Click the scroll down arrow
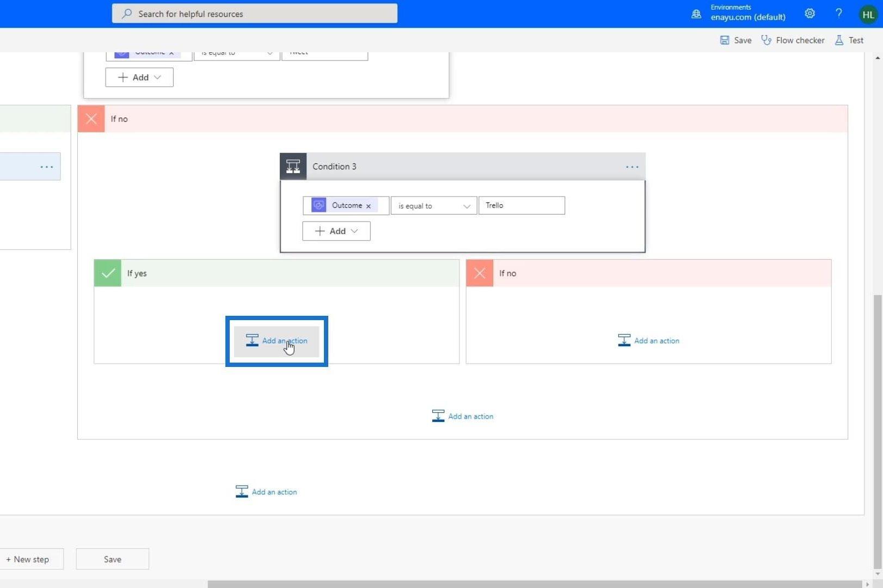 pyautogui.click(x=877, y=574)
